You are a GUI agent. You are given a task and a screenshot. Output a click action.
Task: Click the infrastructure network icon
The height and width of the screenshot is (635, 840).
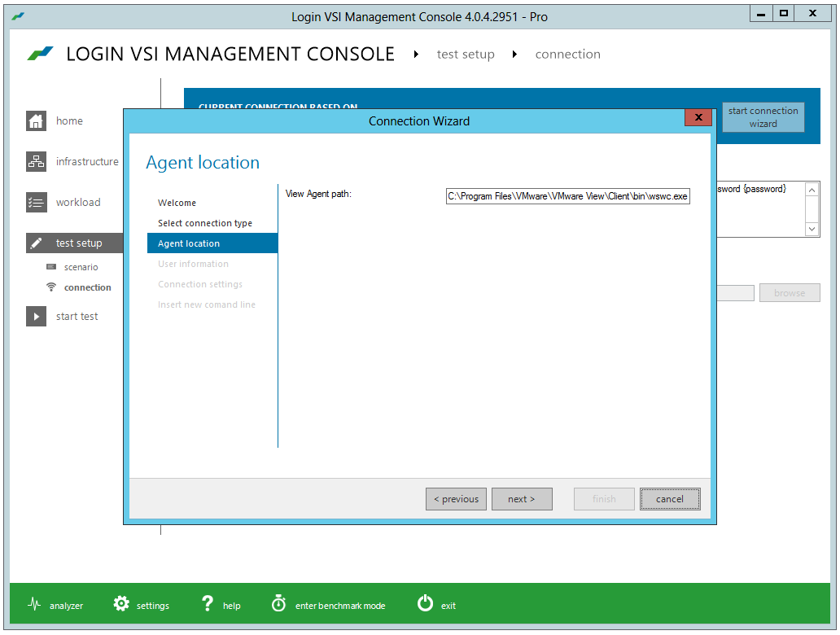coord(36,162)
